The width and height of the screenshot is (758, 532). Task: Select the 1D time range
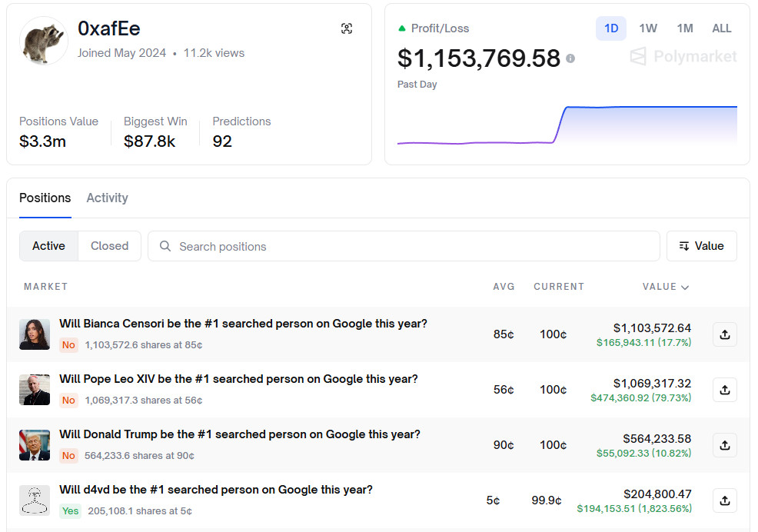(611, 28)
